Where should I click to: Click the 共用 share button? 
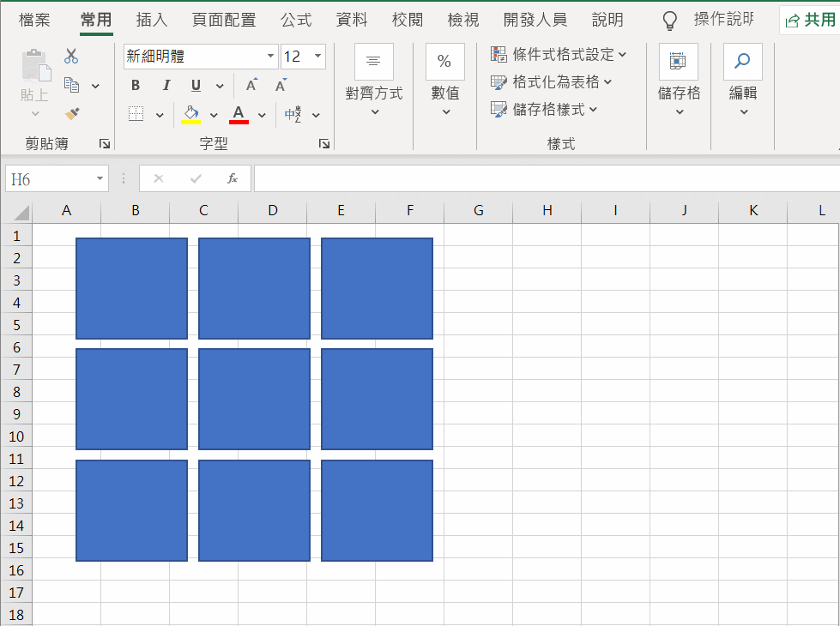810,20
